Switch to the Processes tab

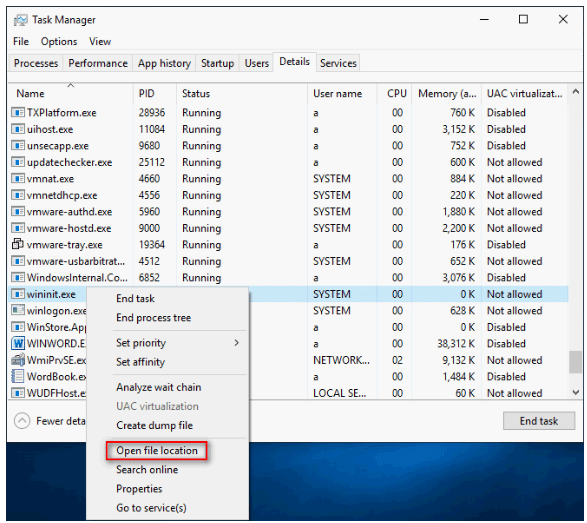[36, 63]
